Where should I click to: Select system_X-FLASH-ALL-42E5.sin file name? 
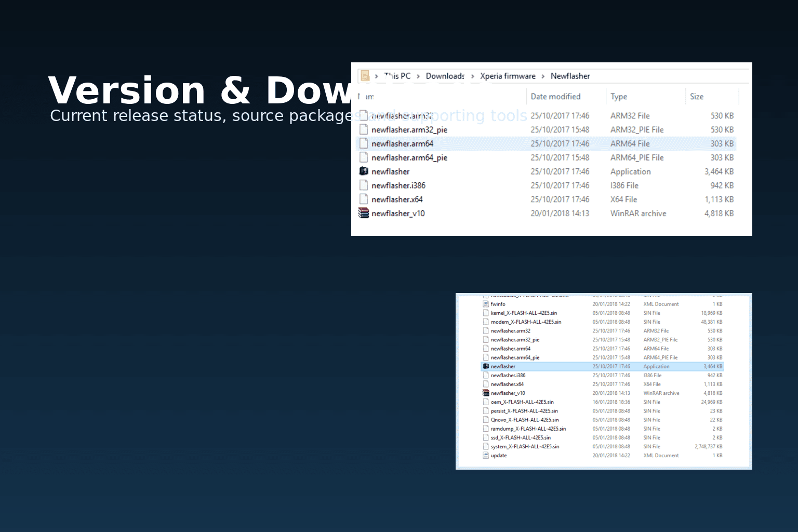pos(525,447)
